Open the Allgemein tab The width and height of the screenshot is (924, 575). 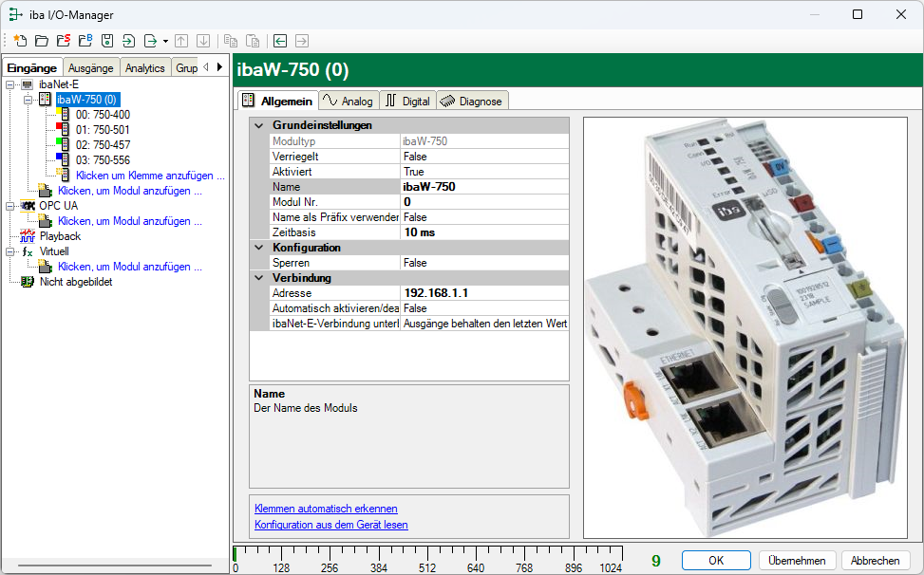(x=278, y=101)
